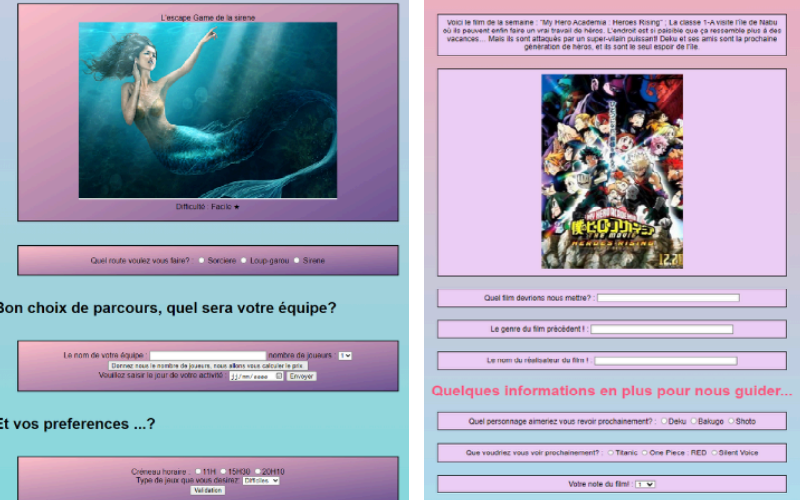Pick Deku as character to see again
Viewport: 800px width, 500px height.
point(664,421)
